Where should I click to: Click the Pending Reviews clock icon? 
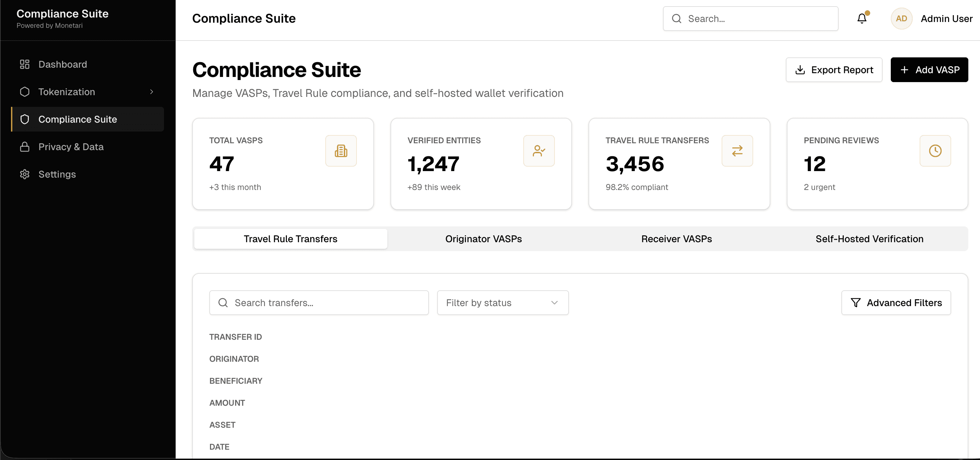(935, 151)
